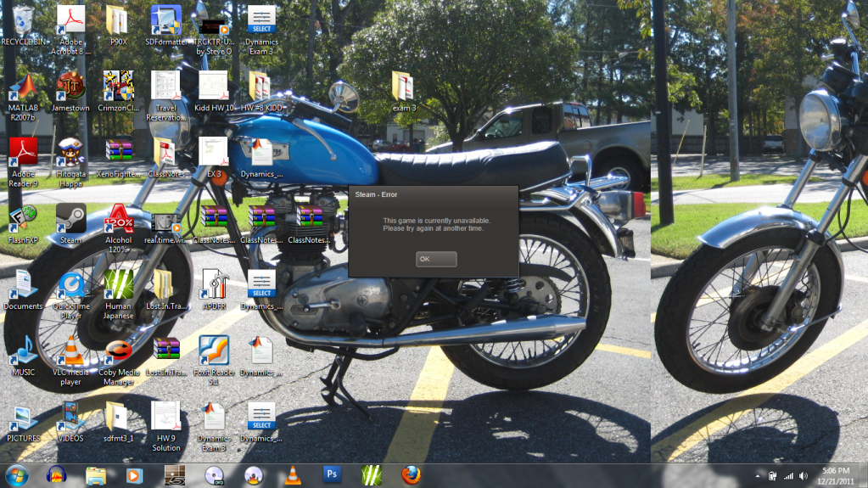
Task: Select the EX 3 PDF document
Action: (214, 158)
